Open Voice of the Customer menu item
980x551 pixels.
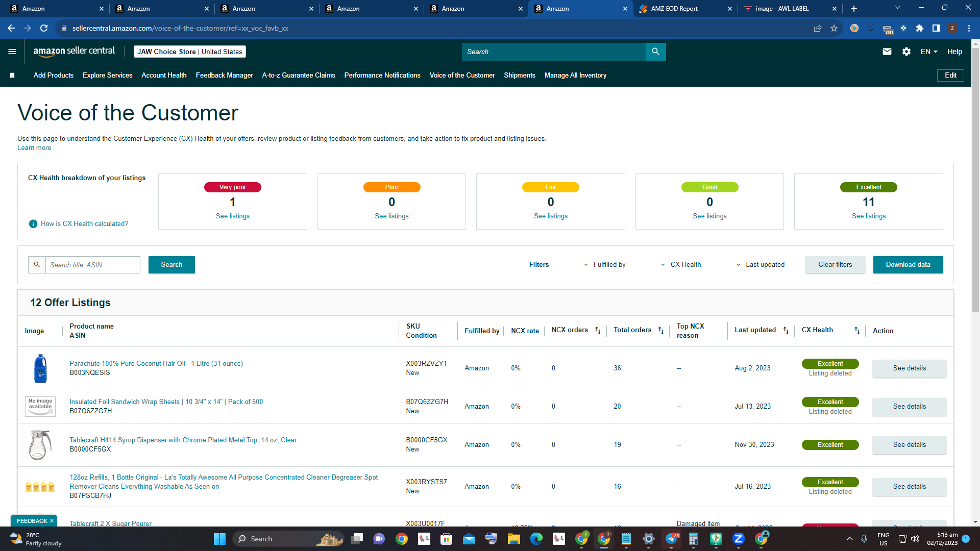(462, 76)
